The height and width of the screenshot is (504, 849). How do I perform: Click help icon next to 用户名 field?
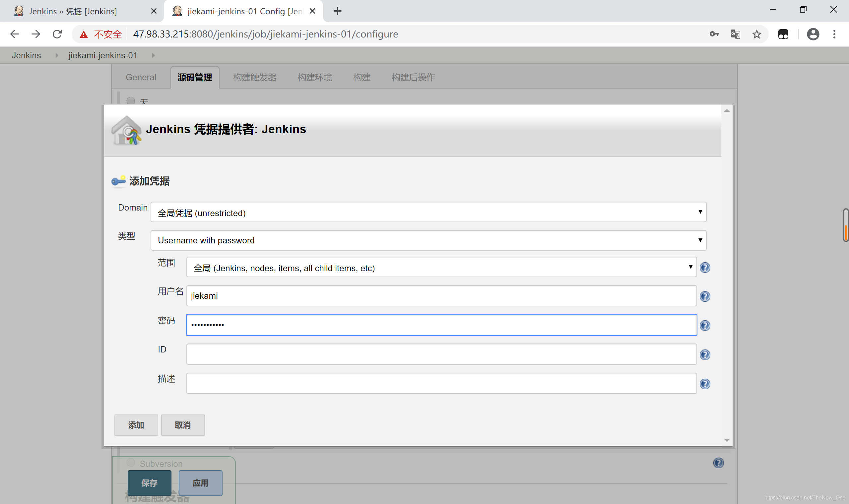pyautogui.click(x=705, y=296)
